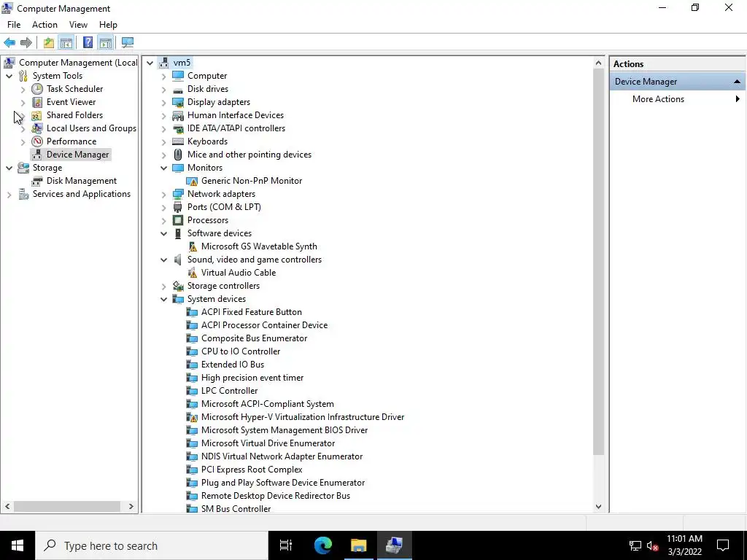
Task: Click the Event Viewer icon
Action: [x=37, y=102]
